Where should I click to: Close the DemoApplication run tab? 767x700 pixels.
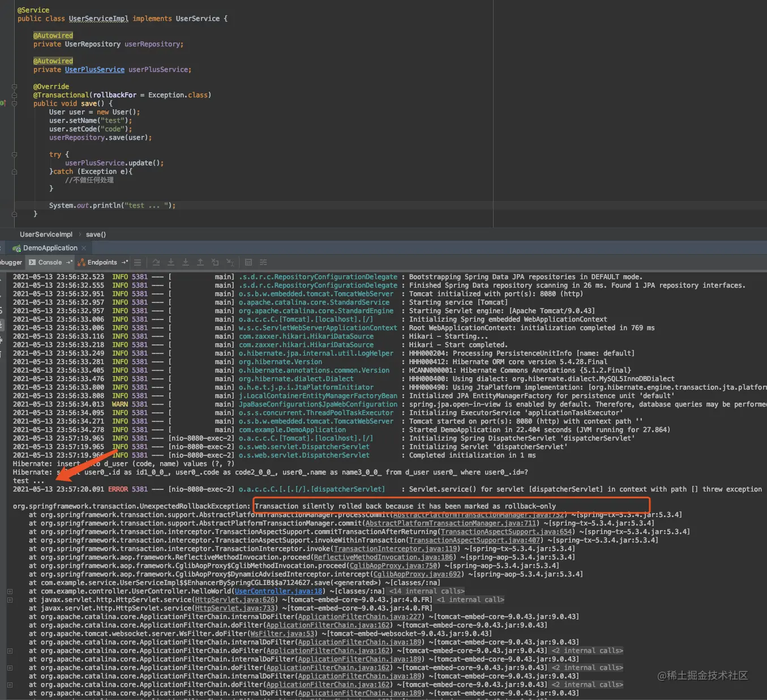(84, 248)
